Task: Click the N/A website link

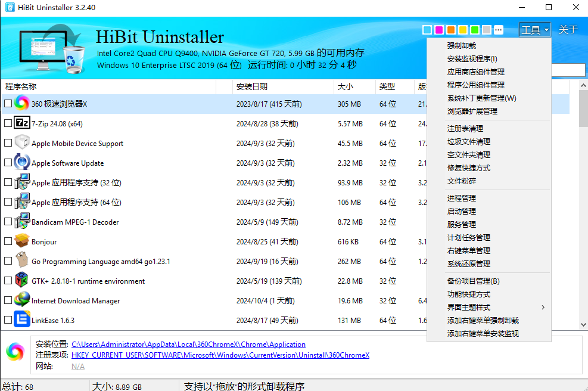Action: tap(78, 366)
